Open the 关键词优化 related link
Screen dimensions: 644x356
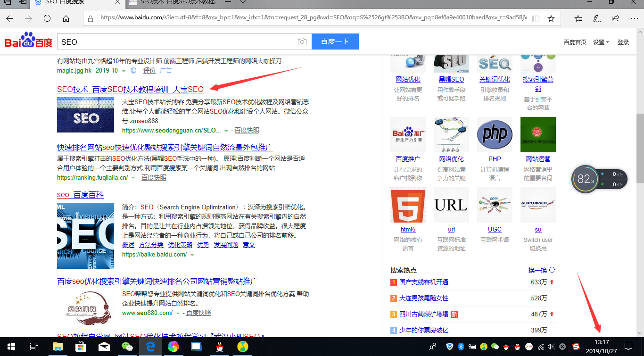495,80
